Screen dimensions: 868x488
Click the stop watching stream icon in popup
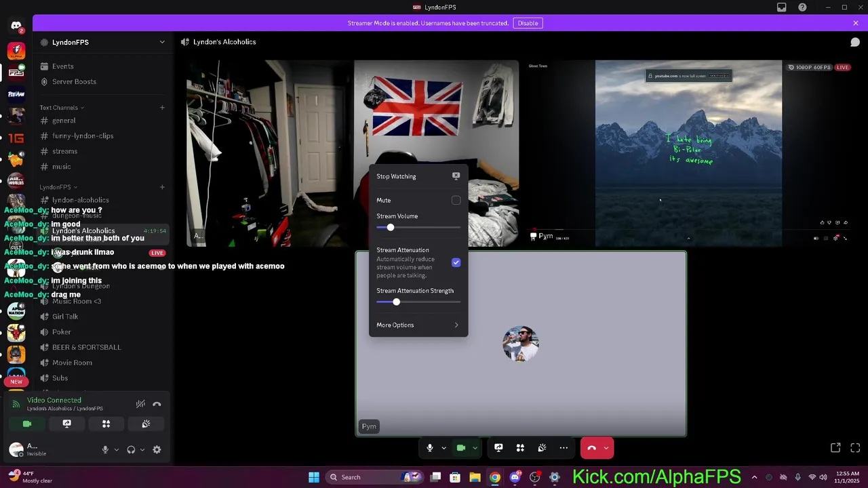(456, 176)
